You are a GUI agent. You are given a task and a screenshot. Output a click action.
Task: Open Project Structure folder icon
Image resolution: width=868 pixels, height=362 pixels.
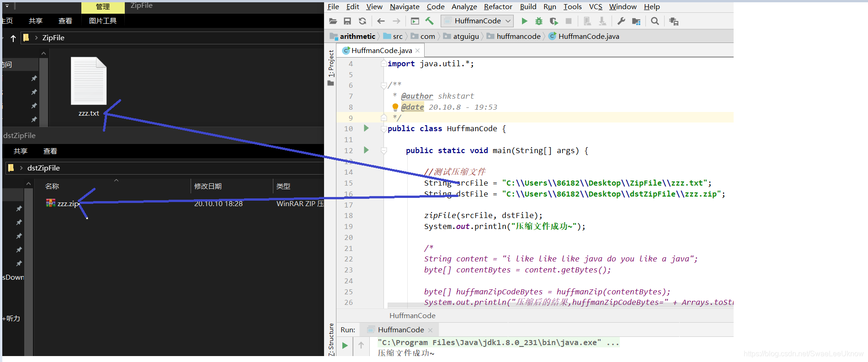coord(636,21)
